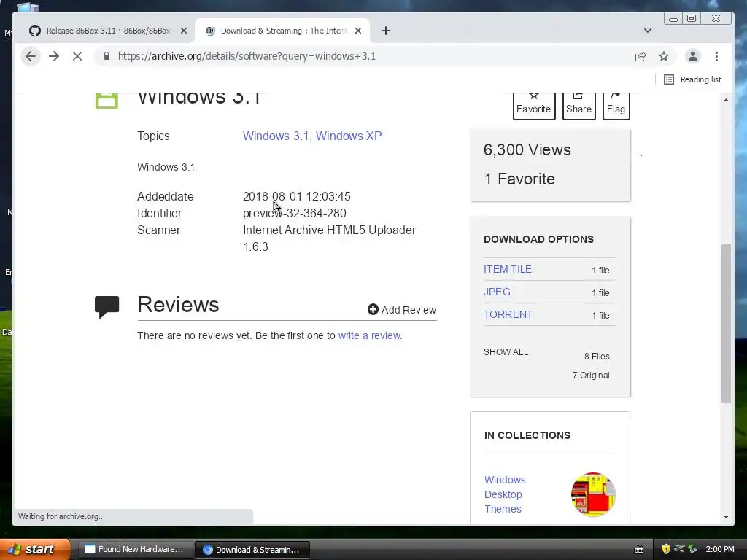Select the Download & Streaming Internet Archive tab

[282, 31]
